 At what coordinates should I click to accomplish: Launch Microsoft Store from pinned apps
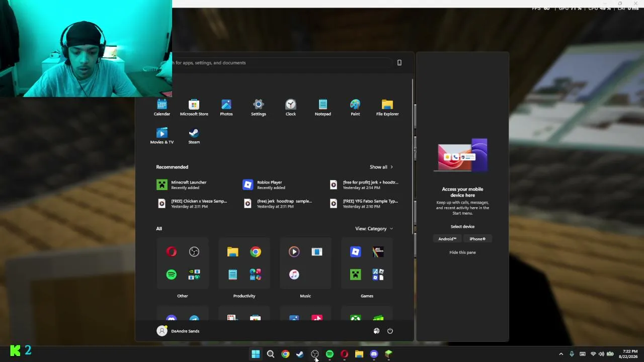(194, 108)
